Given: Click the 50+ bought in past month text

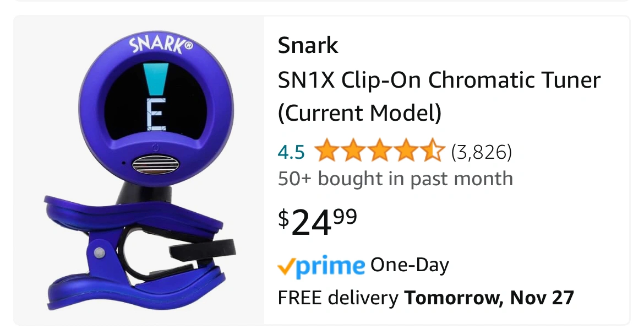Looking at the screenshot, I should click(396, 179).
